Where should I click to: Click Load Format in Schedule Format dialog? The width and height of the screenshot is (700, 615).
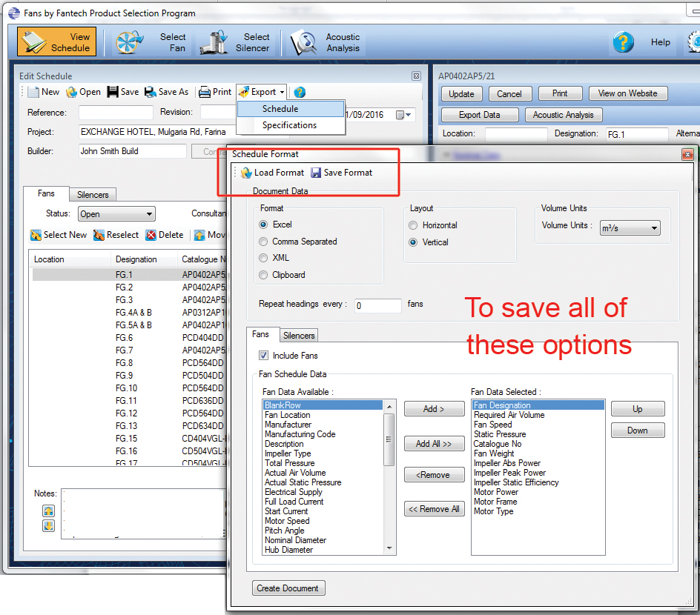[272, 171]
